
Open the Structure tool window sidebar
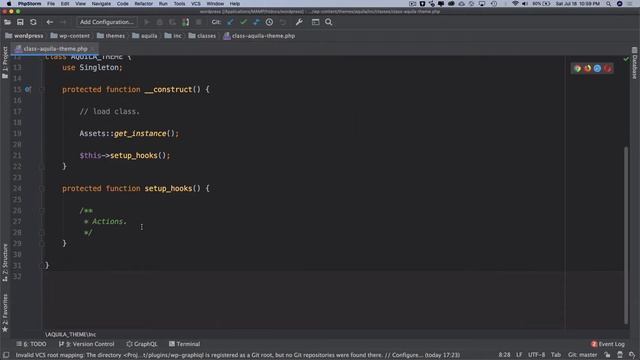click(x=5, y=263)
